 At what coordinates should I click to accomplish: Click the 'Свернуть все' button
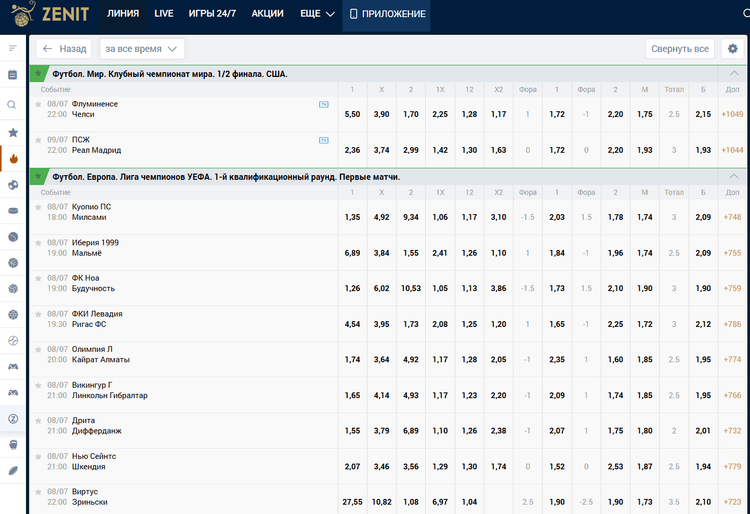(680, 49)
